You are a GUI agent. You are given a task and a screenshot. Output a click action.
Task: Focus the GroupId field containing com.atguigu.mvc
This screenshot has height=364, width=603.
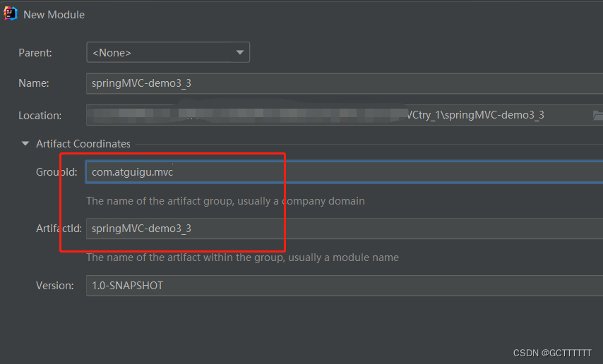click(x=339, y=172)
